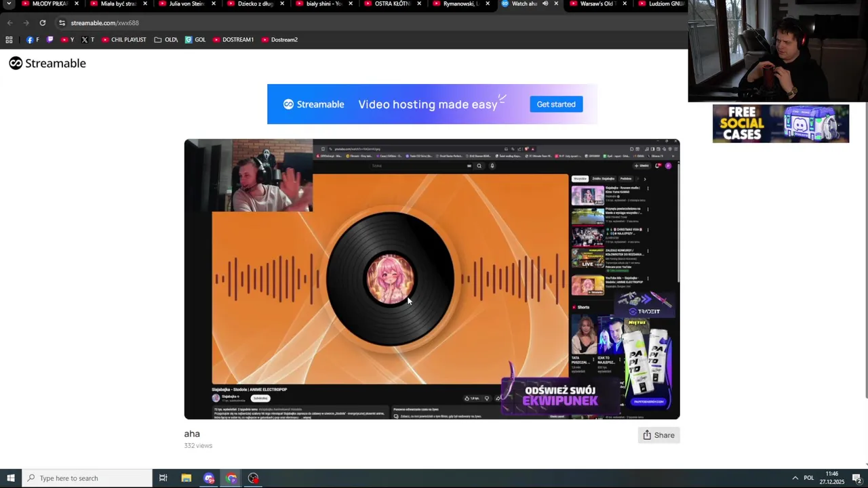Open the clock showing 11:46
This screenshot has width=868, height=488.
(831, 478)
